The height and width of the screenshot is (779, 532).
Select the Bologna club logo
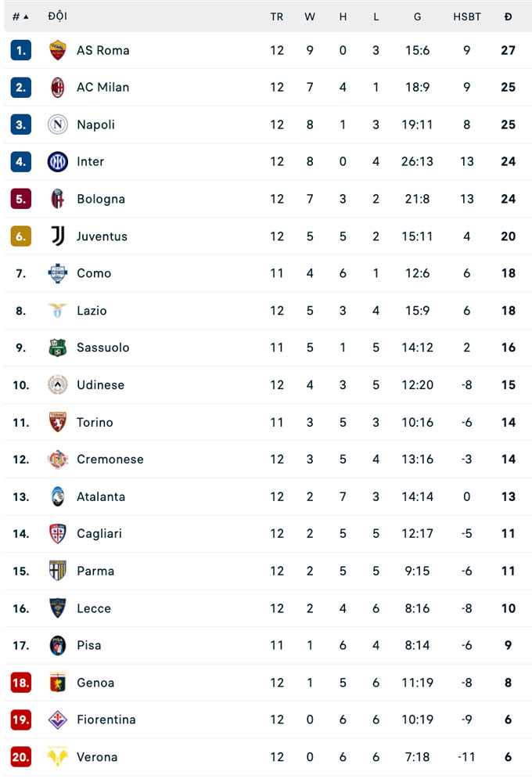point(58,199)
